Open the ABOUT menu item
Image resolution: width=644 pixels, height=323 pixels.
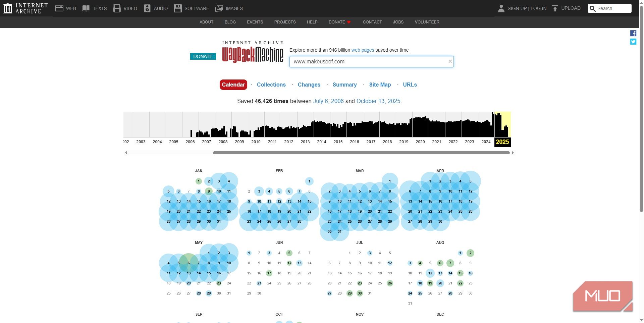pyautogui.click(x=206, y=22)
